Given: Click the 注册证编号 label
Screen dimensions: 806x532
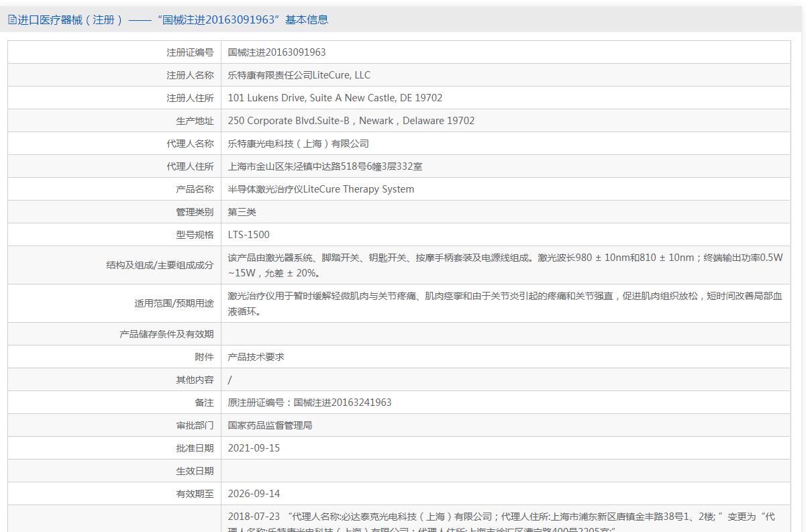Looking at the screenshot, I should coord(190,52).
